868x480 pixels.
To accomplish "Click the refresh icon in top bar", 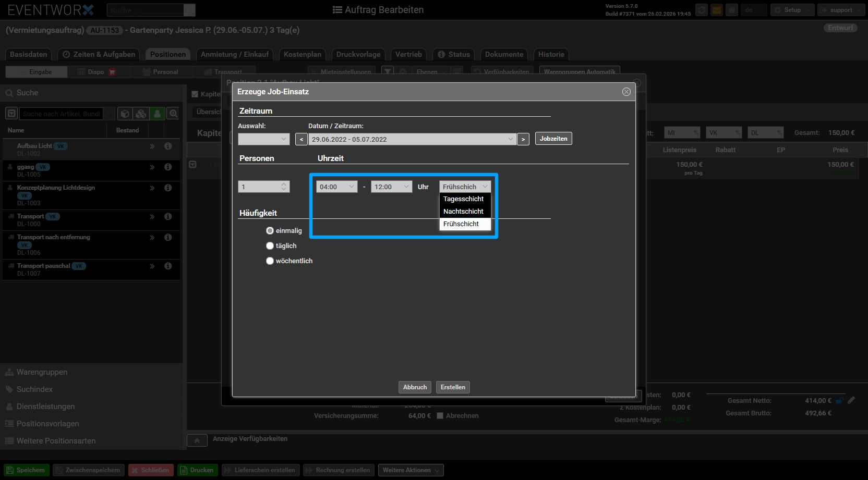I will coord(702,10).
